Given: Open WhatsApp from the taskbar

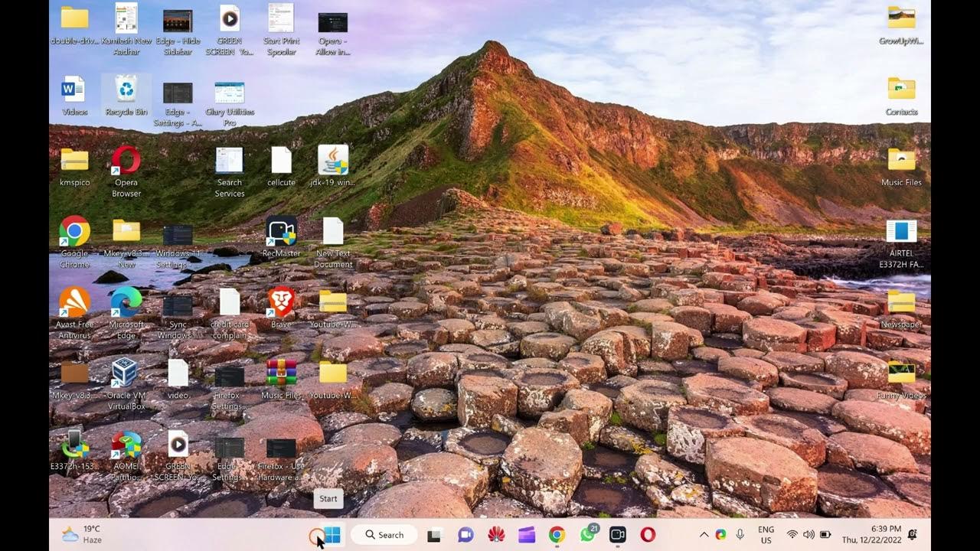Looking at the screenshot, I should pyautogui.click(x=587, y=535).
